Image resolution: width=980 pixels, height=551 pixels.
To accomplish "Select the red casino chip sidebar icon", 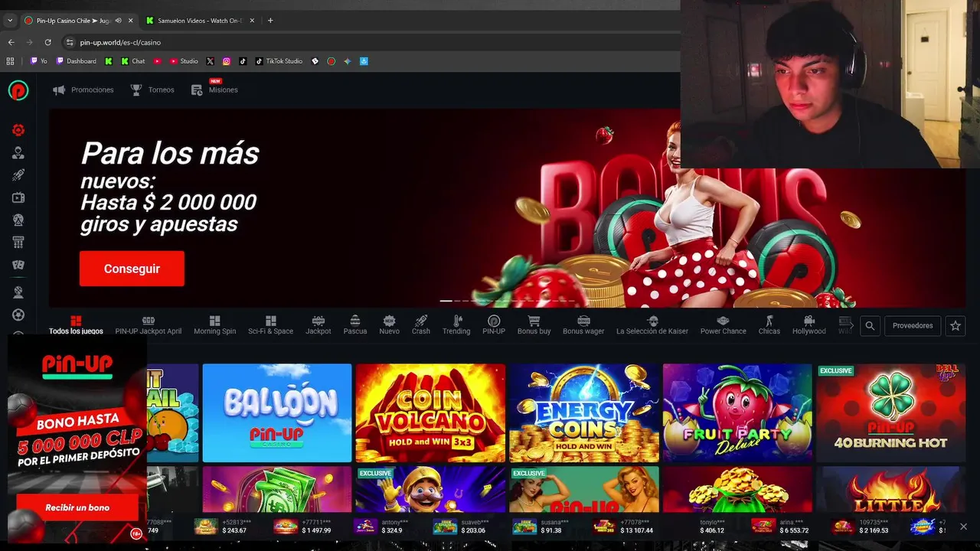I will click(x=18, y=130).
